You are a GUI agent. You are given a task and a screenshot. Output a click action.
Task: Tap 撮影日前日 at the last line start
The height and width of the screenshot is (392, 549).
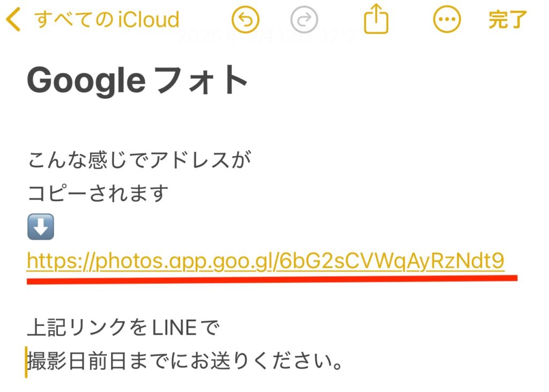76,361
